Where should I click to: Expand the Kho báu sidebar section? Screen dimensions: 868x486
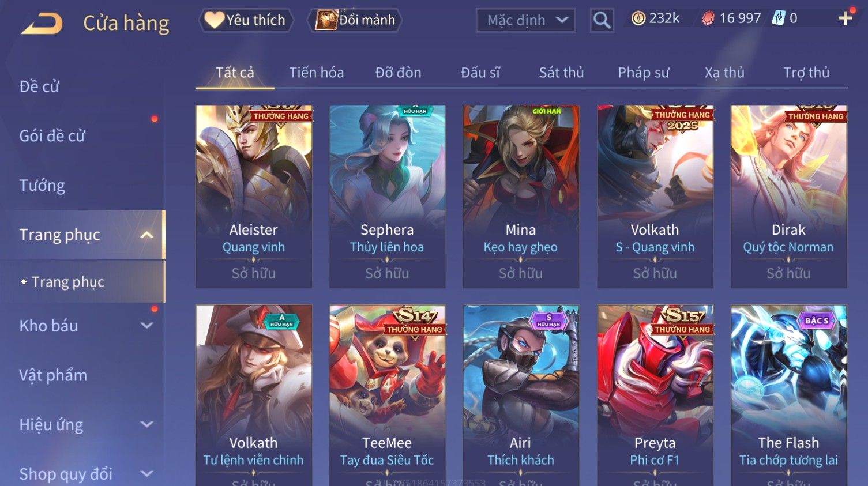(147, 326)
